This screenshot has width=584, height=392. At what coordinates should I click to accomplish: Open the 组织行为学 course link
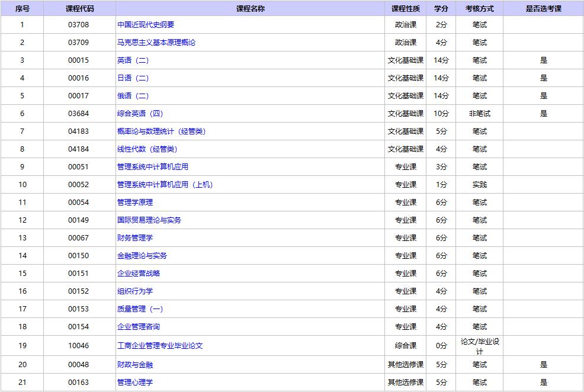135,291
